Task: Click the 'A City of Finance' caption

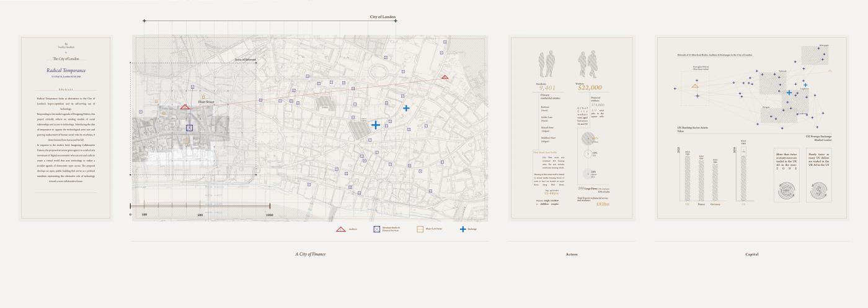Action: coord(310,254)
